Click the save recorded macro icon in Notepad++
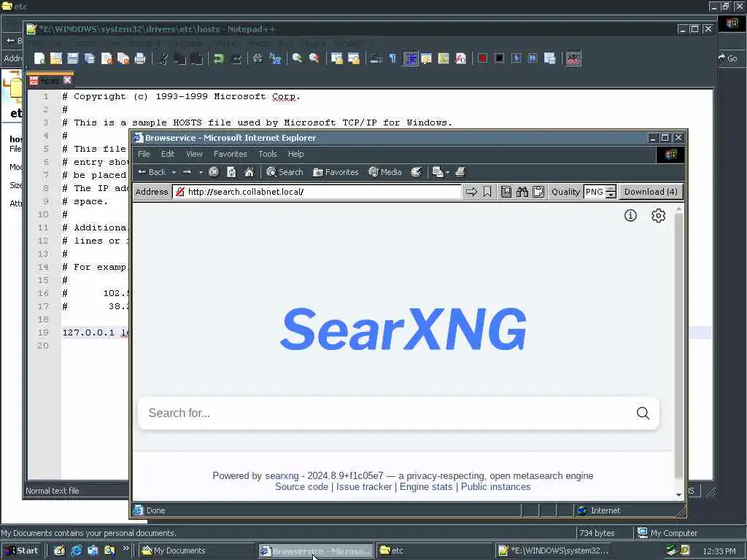This screenshot has width=747, height=560. 550,58
